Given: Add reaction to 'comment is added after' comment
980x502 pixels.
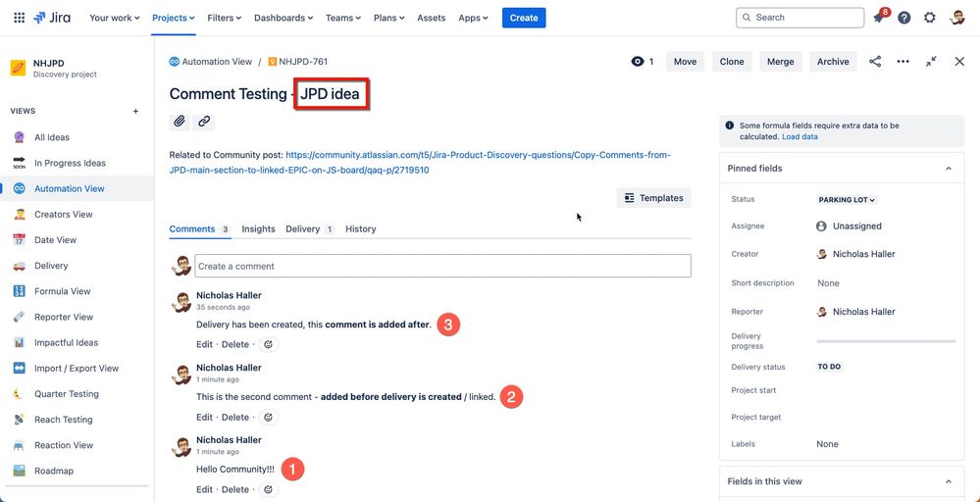Looking at the screenshot, I should coord(268,344).
